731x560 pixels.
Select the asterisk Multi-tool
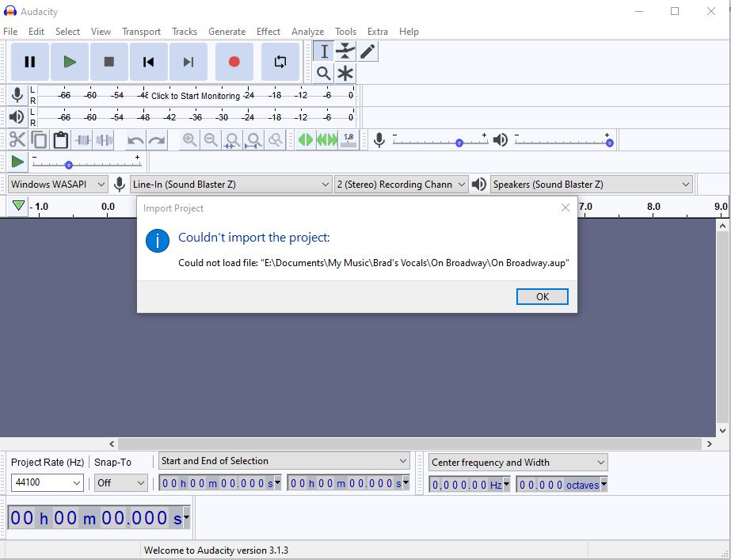[x=345, y=73]
